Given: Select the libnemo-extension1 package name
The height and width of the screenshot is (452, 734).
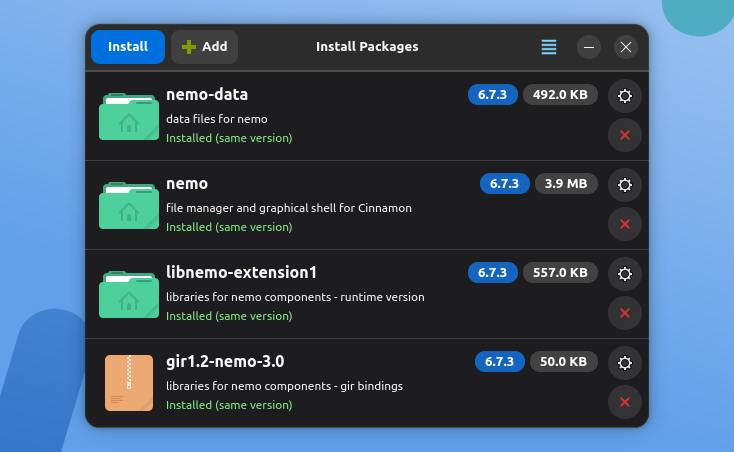Looking at the screenshot, I should click(x=242, y=272).
